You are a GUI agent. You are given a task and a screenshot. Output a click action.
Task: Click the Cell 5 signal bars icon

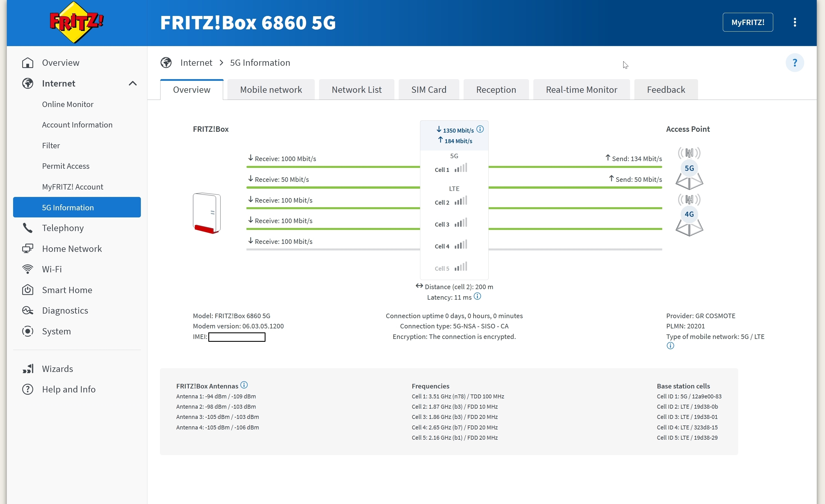pos(461,267)
